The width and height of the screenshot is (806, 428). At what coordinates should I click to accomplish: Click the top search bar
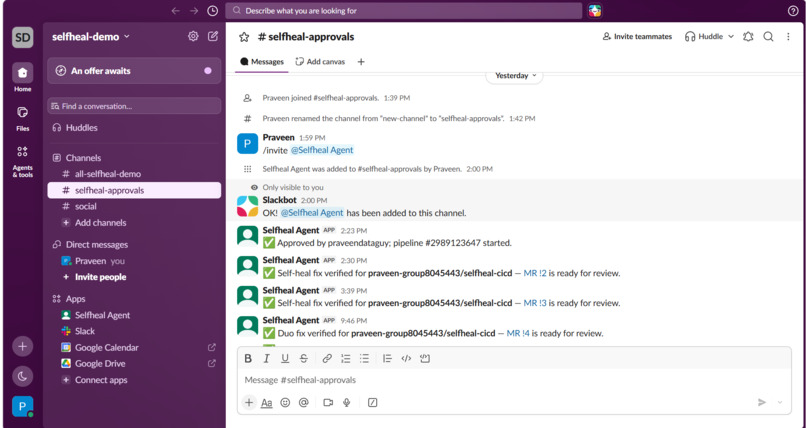pyautogui.click(x=404, y=11)
